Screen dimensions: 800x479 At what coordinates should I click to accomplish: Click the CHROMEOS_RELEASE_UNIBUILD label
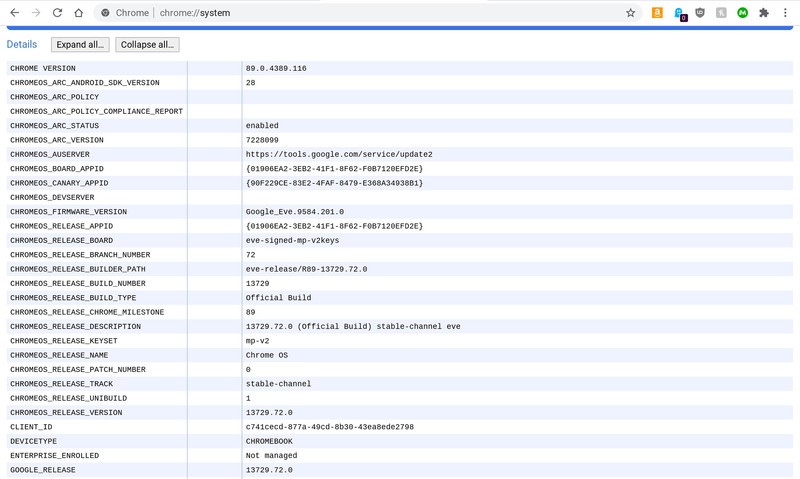click(68, 398)
